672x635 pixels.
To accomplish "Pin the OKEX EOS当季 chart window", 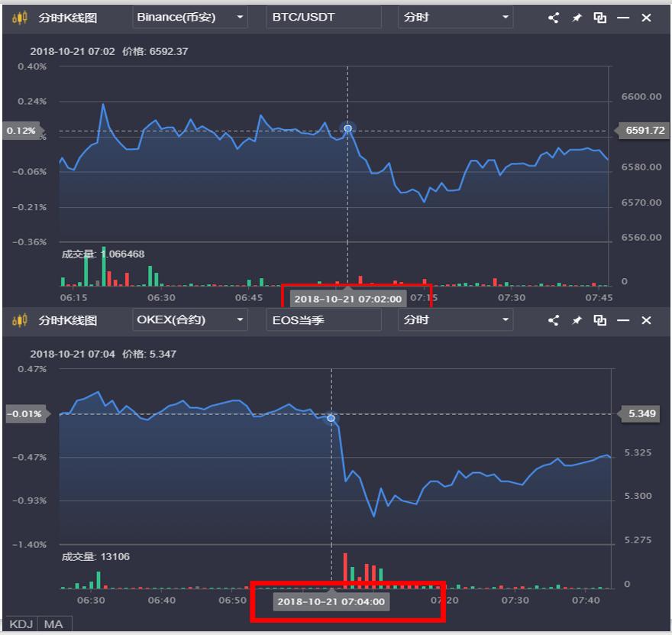I will click(x=577, y=320).
